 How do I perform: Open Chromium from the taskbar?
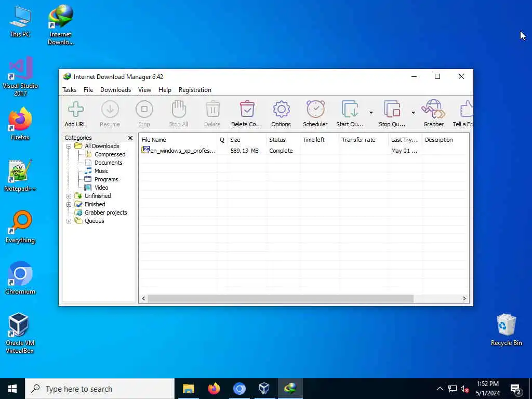tap(239, 389)
